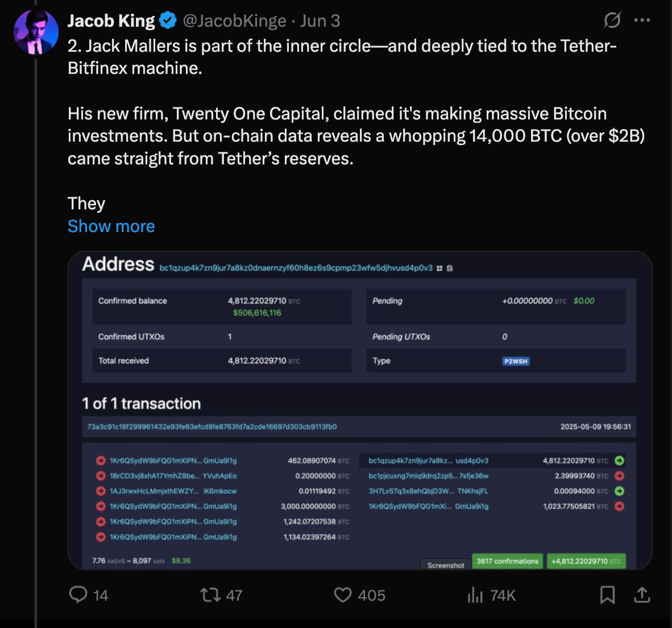Image resolution: width=672 pixels, height=628 pixels.
Task: Expand tweet with Show more
Action: 111,226
